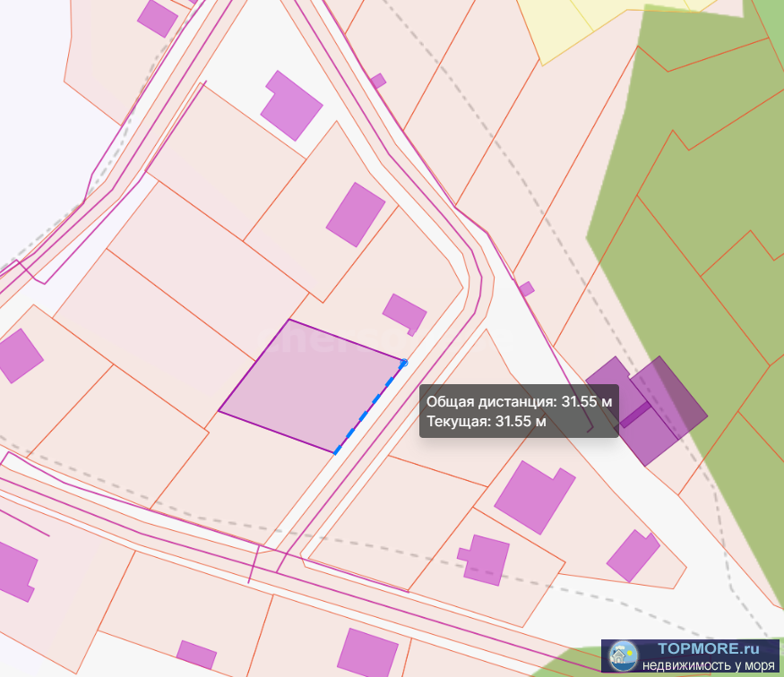The image size is (784, 677).
Task: Click the building at the bottom center edge
Action: tap(366, 653)
